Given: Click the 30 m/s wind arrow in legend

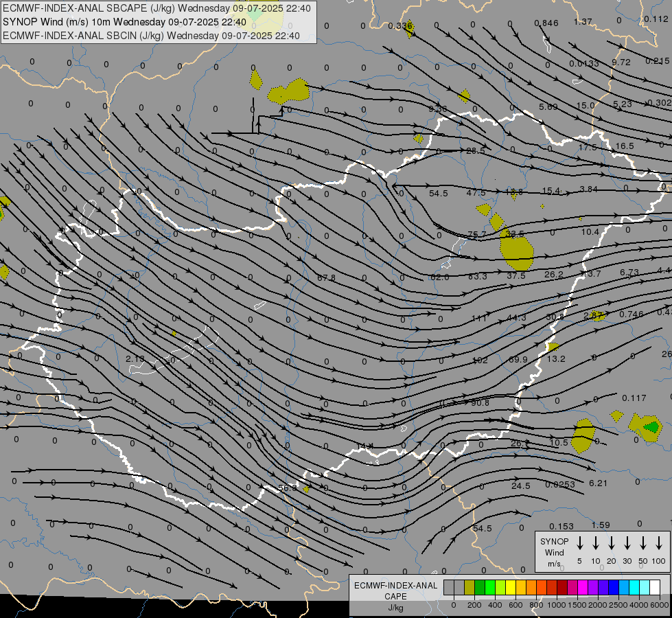Looking at the screenshot, I should click(627, 543).
